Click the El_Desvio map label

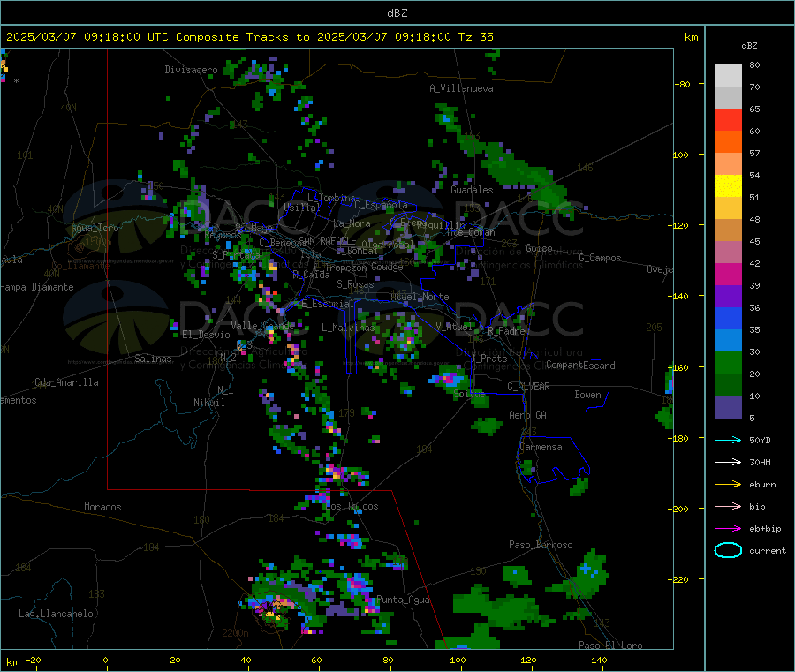[x=207, y=335]
